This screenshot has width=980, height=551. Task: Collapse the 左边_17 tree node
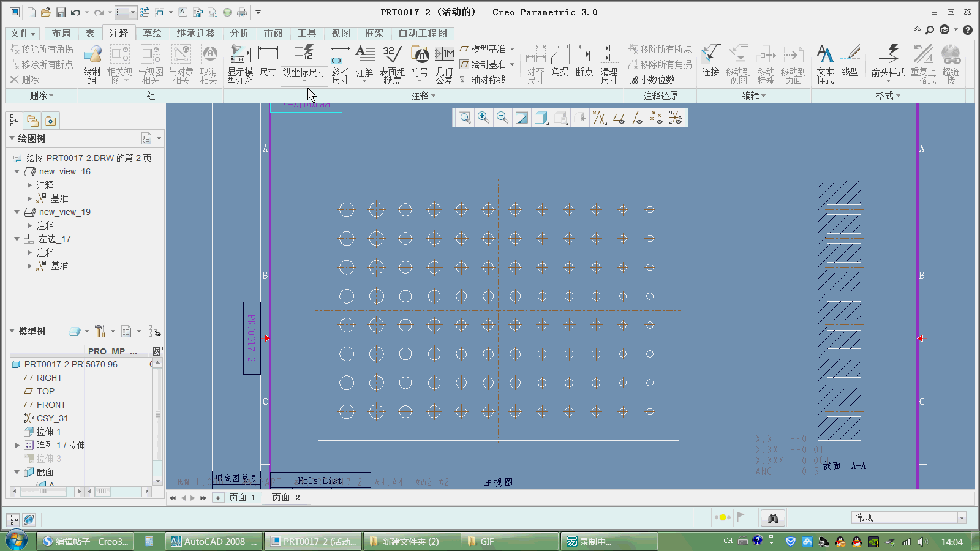point(17,239)
